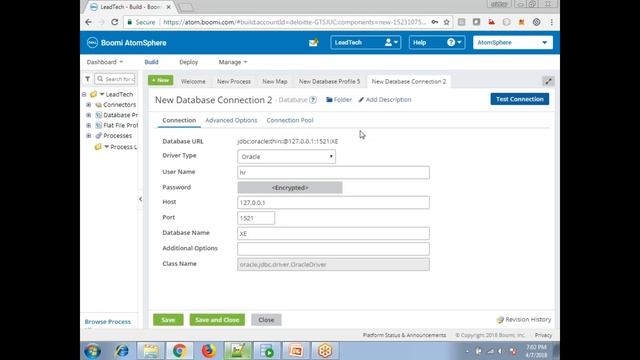Screen dimensions: 640x360
Task: Open Firefox from the taskbar
Action: 209,351
